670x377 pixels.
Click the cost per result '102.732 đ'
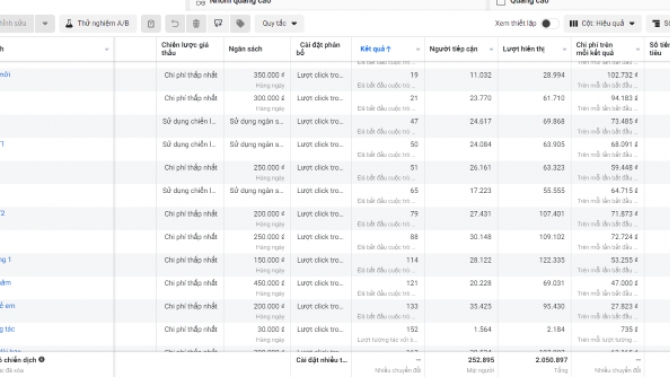pos(623,75)
